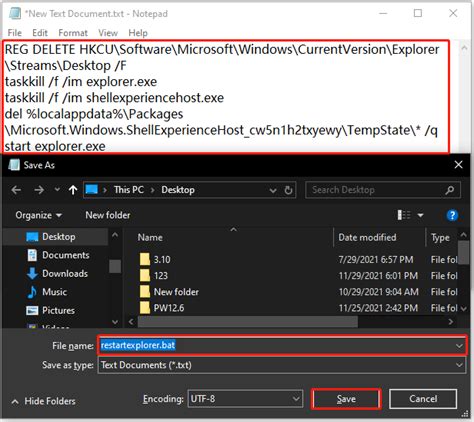Open the Encoding UTF-8 dropdown
474x422 pixels.
pyautogui.click(x=245, y=399)
